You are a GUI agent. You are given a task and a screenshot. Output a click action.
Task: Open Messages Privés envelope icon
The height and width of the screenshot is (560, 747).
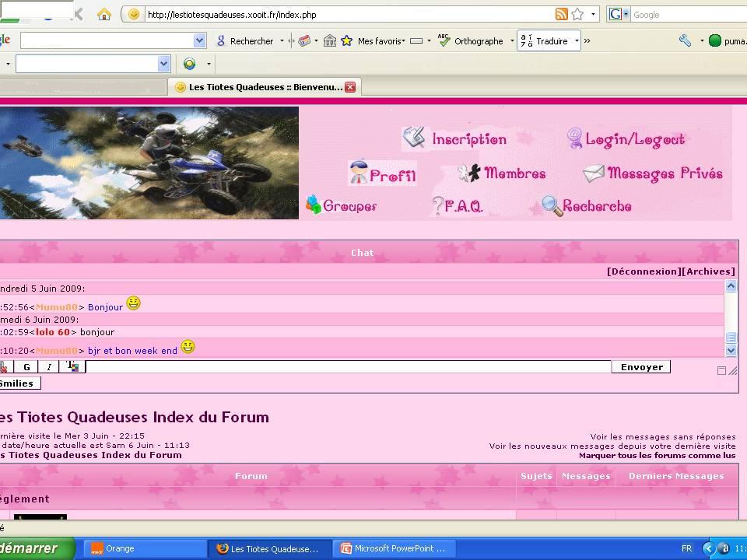[593, 173]
